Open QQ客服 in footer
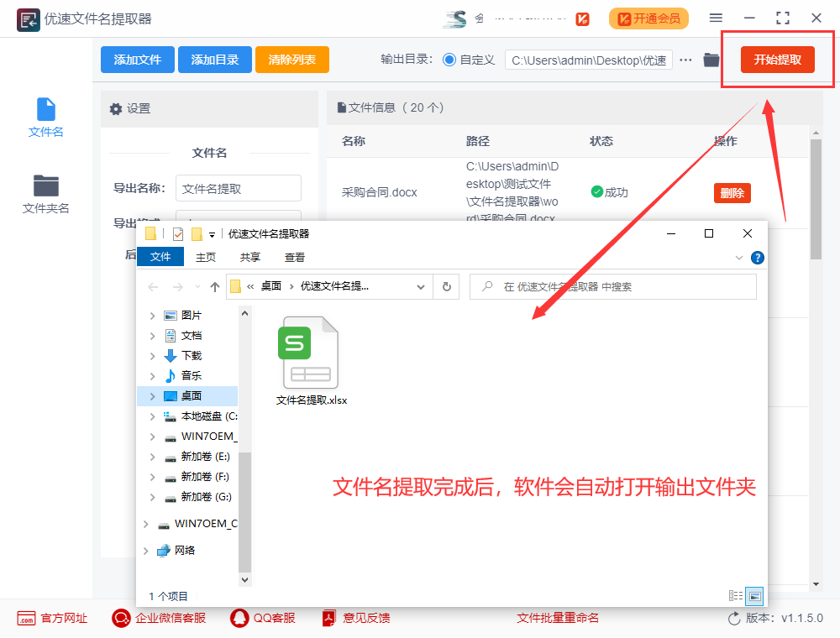Viewport: 840px width, 638px height. click(263, 618)
